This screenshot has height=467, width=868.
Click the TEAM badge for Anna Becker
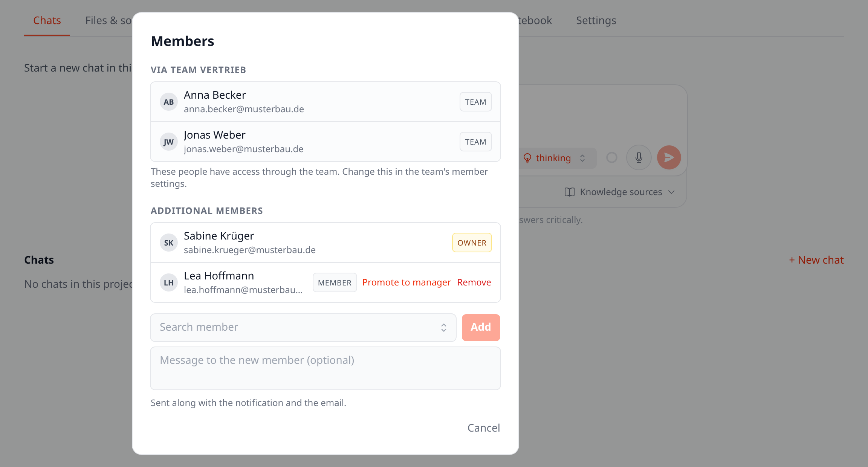tap(475, 102)
